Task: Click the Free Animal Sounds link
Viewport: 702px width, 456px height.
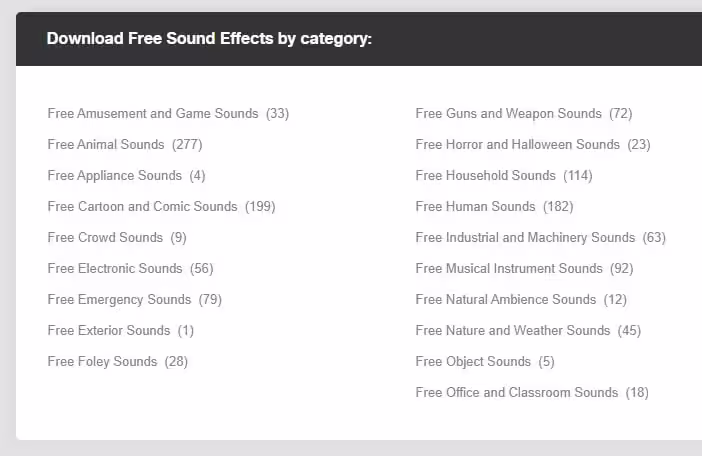Action: tap(106, 145)
